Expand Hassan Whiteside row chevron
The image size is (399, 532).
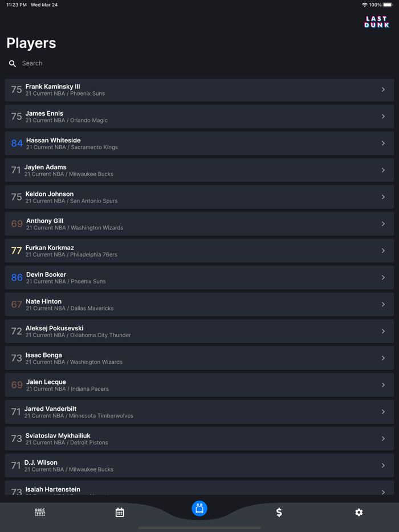[x=383, y=143]
